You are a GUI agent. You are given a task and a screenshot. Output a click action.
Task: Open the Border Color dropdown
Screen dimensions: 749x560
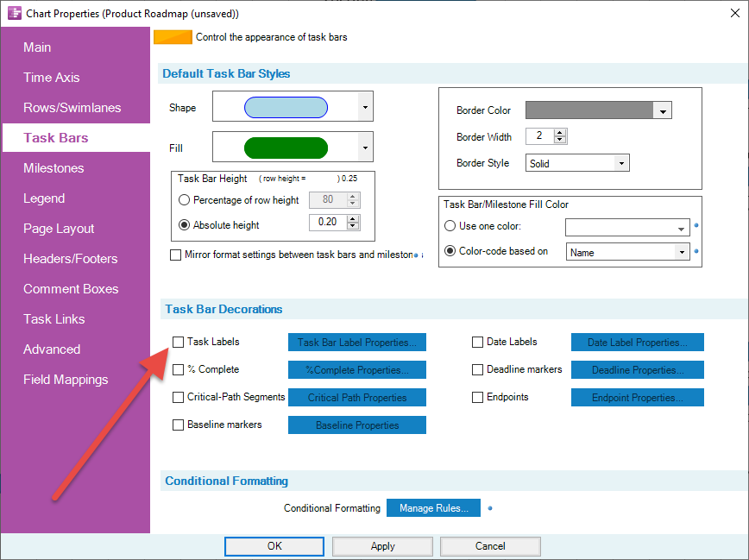point(663,110)
